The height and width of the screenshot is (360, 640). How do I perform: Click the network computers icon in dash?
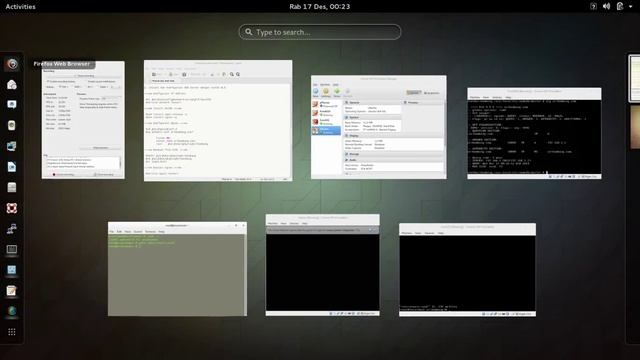pos(12,229)
